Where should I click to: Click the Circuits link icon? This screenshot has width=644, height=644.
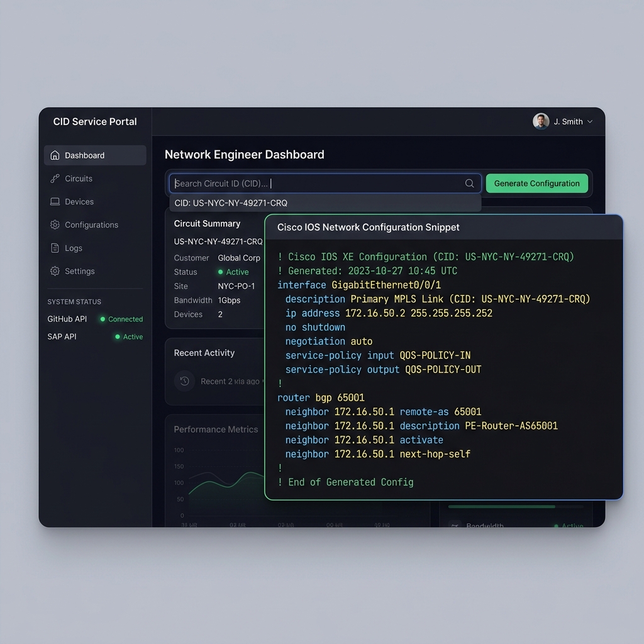(x=55, y=179)
